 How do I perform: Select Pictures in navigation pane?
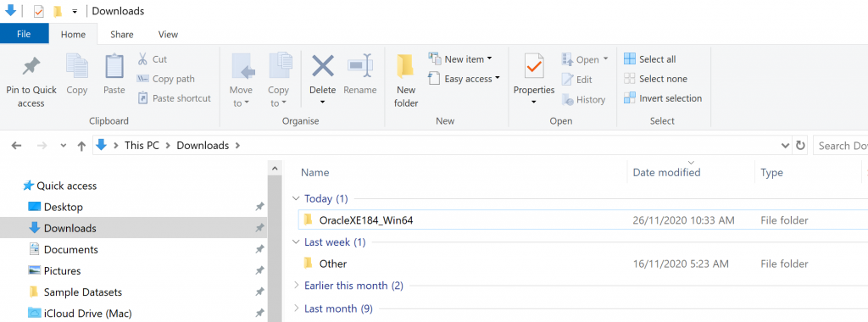[62, 271]
